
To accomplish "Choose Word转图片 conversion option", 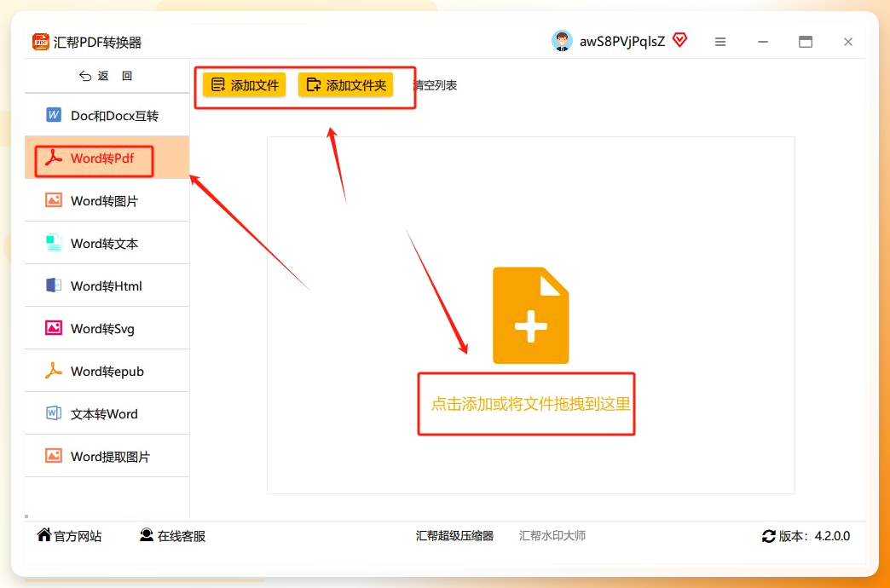I will tap(107, 200).
